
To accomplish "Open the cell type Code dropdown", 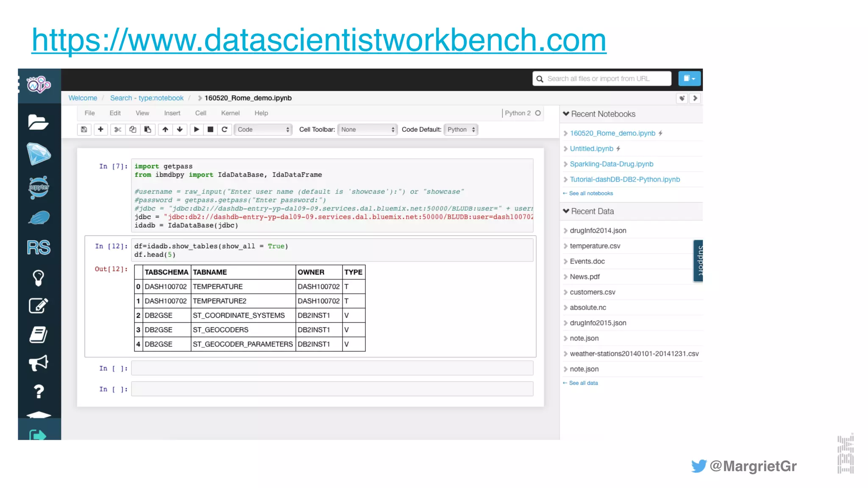I will pyautogui.click(x=263, y=130).
